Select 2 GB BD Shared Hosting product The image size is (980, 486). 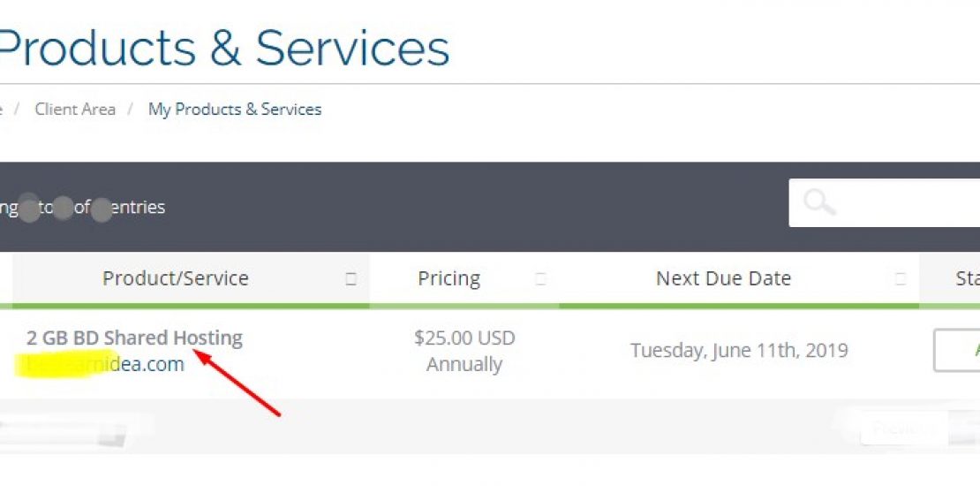(x=134, y=338)
